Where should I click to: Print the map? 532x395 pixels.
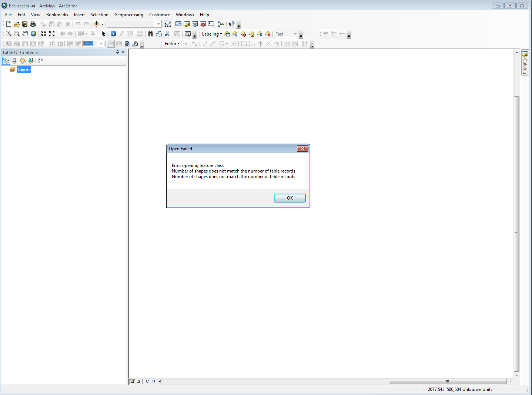point(33,24)
